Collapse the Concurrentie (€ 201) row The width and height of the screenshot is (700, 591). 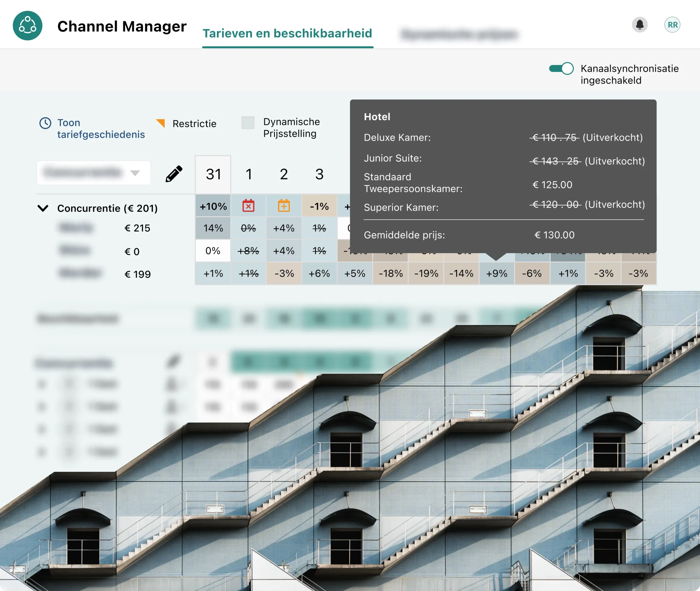coord(43,208)
